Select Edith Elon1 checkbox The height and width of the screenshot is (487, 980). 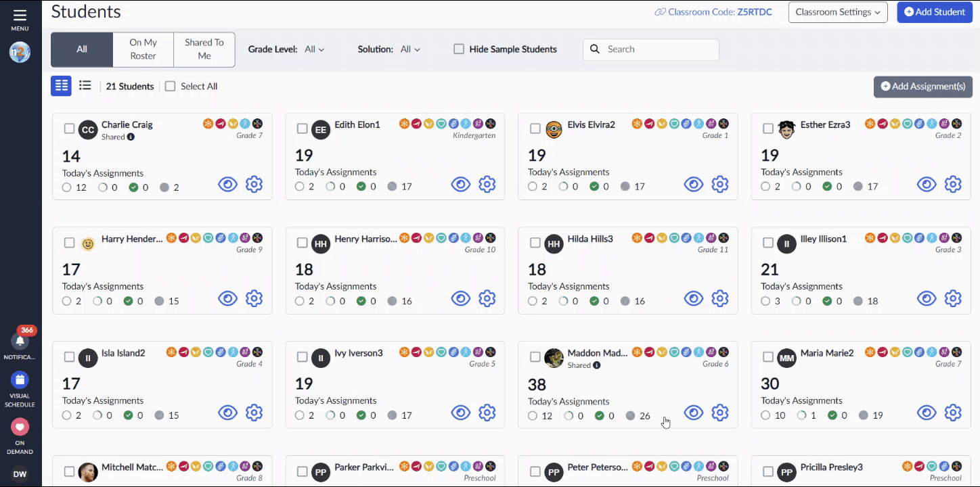pyautogui.click(x=302, y=129)
